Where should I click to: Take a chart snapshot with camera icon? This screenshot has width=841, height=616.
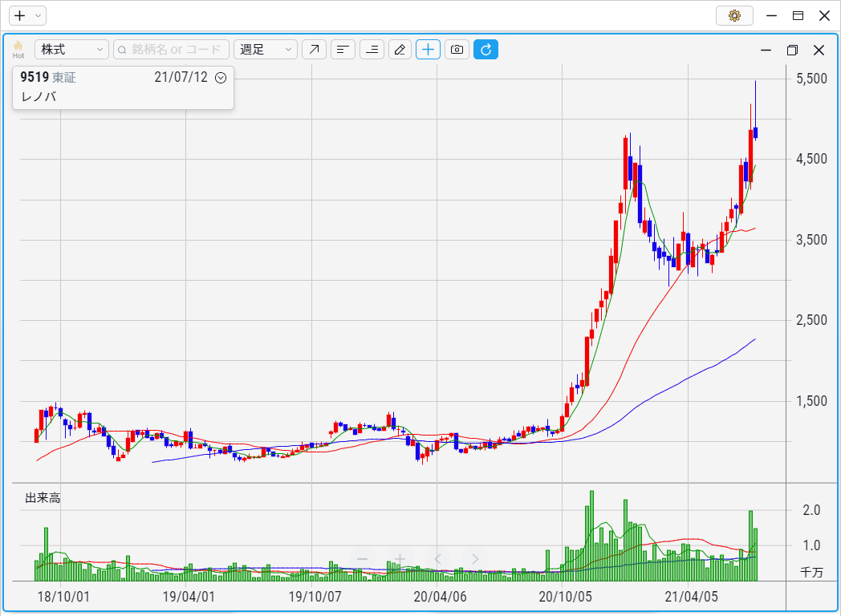(x=457, y=49)
